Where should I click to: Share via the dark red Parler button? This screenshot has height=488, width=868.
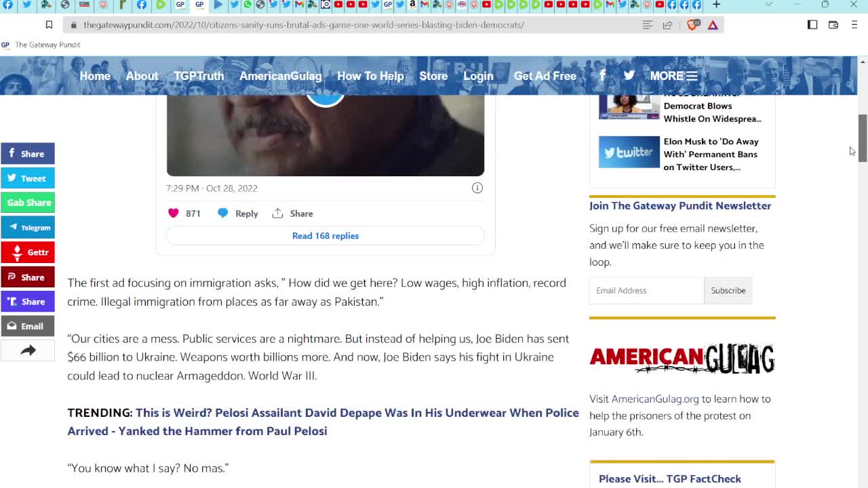coord(28,277)
